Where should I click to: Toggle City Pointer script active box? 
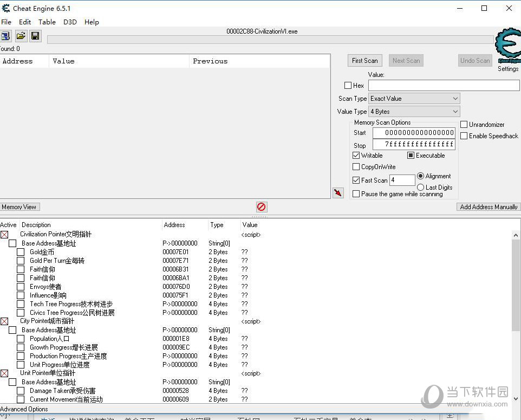(4, 321)
